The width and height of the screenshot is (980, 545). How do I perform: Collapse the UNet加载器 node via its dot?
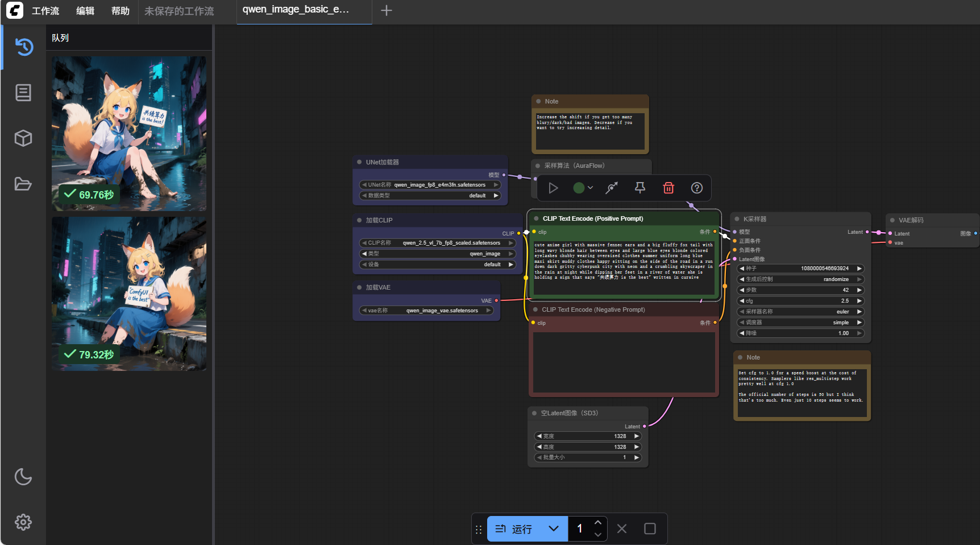pos(359,162)
